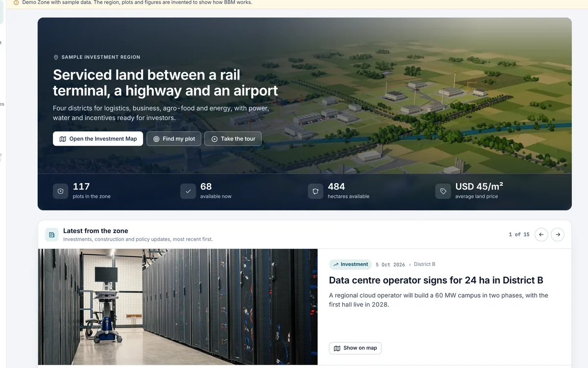Image resolution: width=588 pixels, height=368 pixels.
Task: Go to the next news item arrow
Action: pos(558,235)
